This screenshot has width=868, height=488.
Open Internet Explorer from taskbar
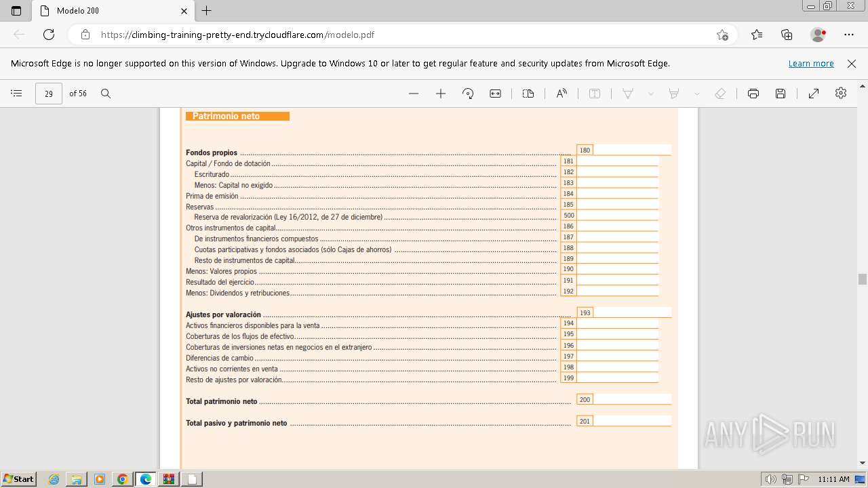click(x=54, y=479)
